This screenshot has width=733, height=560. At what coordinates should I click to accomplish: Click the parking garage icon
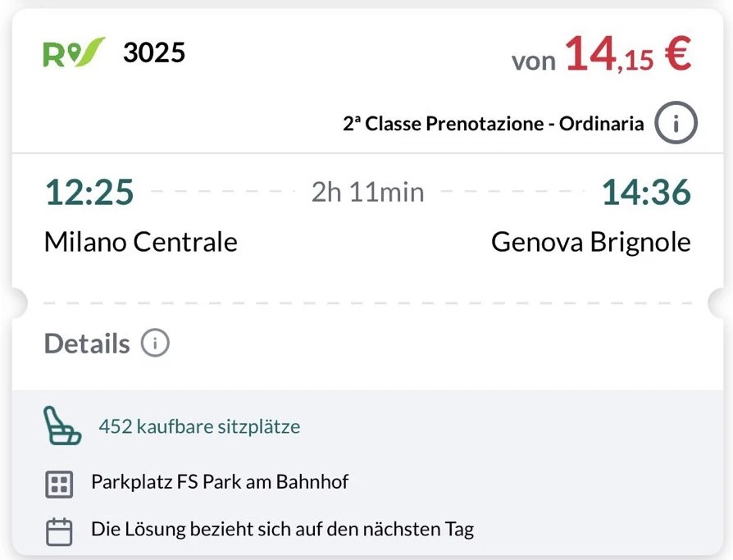pyautogui.click(x=59, y=485)
